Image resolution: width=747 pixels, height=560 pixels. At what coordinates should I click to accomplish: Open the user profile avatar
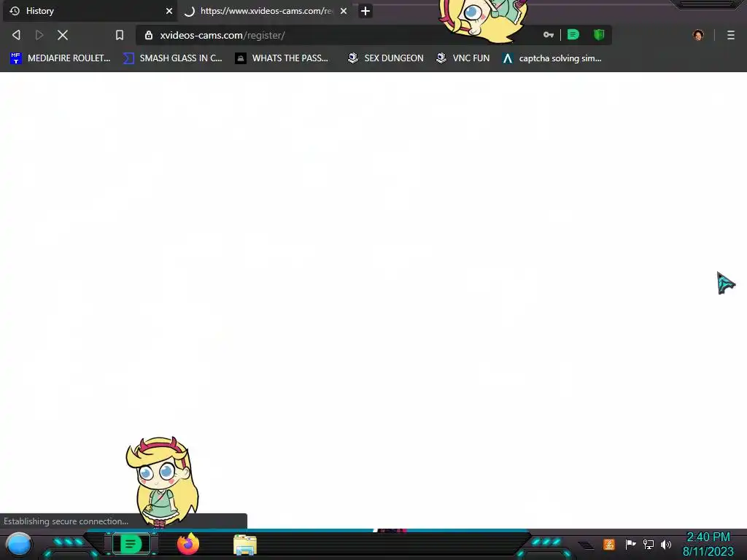[x=698, y=35]
